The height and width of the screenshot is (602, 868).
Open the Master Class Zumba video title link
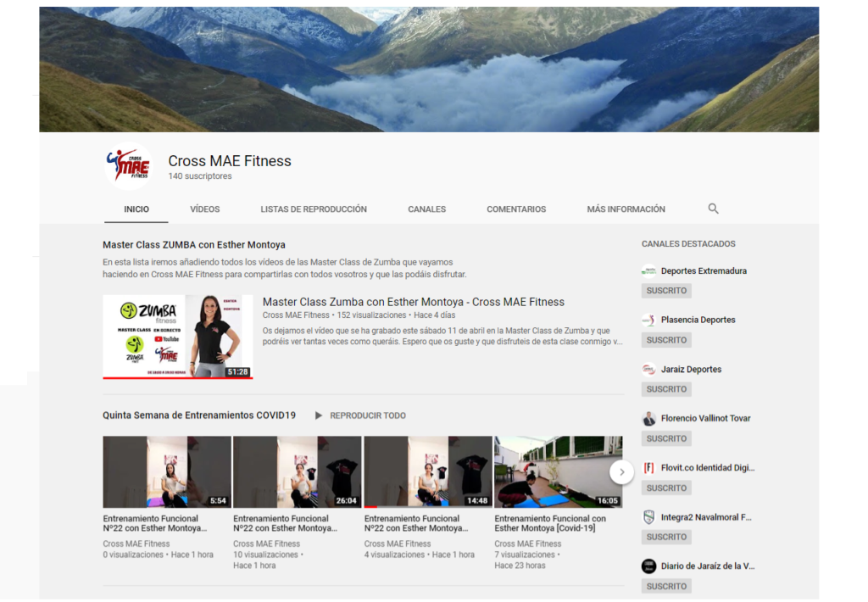pyautogui.click(x=414, y=302)
